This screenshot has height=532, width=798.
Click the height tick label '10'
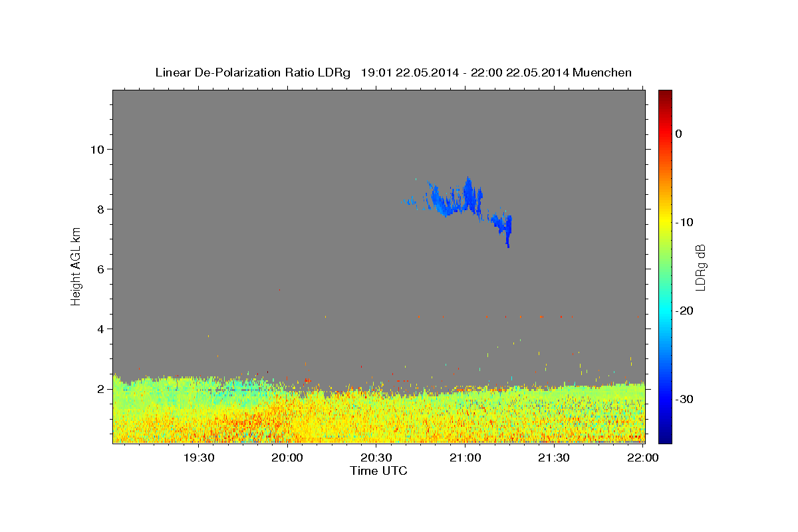point(97,149)
